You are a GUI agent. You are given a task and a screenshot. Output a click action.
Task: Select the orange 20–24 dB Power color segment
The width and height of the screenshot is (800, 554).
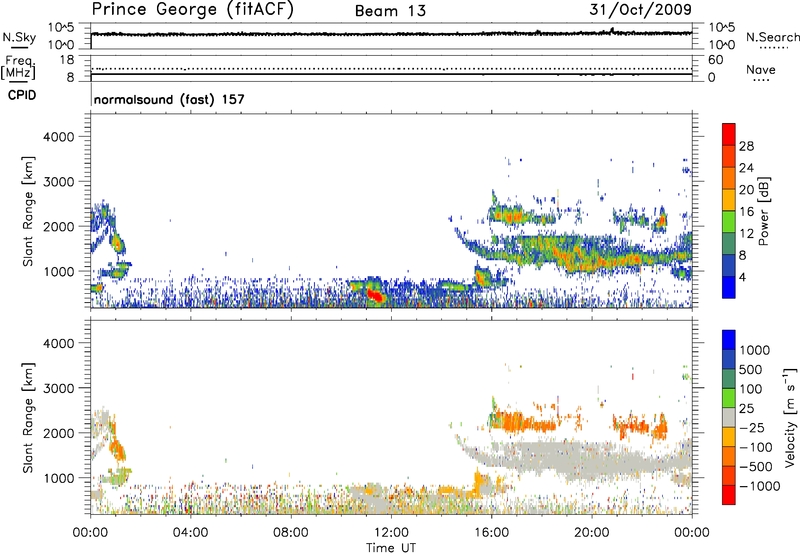729,179
